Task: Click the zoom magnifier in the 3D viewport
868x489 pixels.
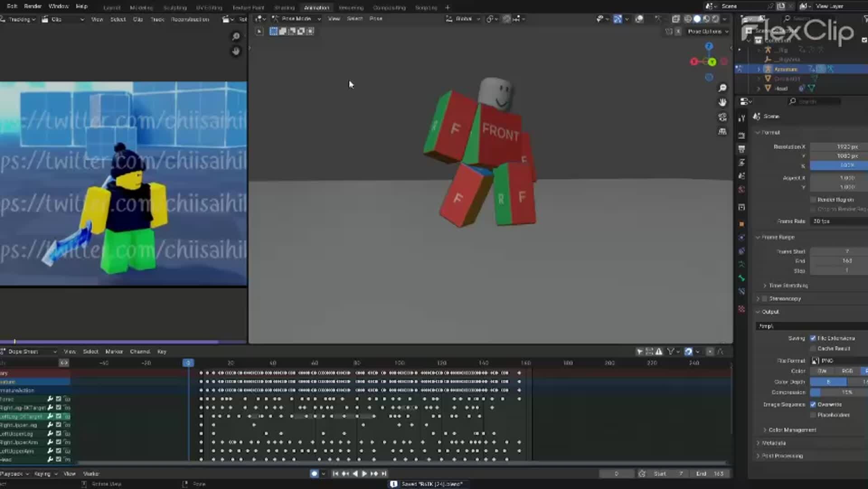Action: (x=722, y=88)
